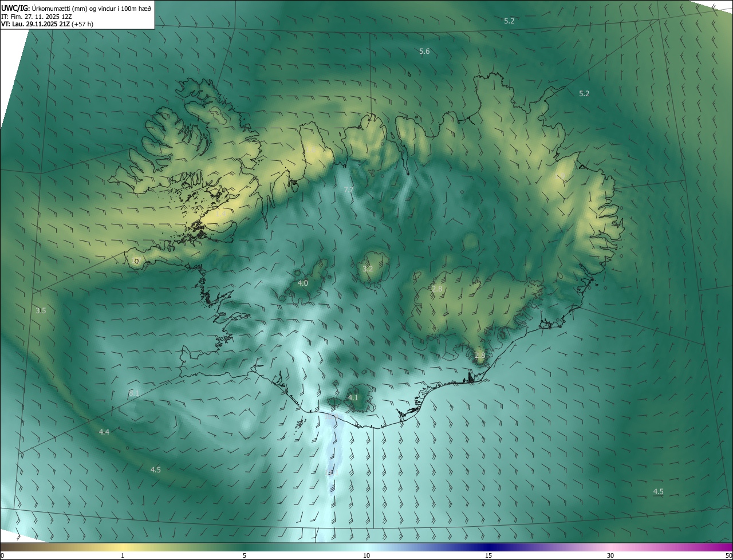
Task: Click the 4.5 value in the southeast corner
Action: tap(659, 492)
